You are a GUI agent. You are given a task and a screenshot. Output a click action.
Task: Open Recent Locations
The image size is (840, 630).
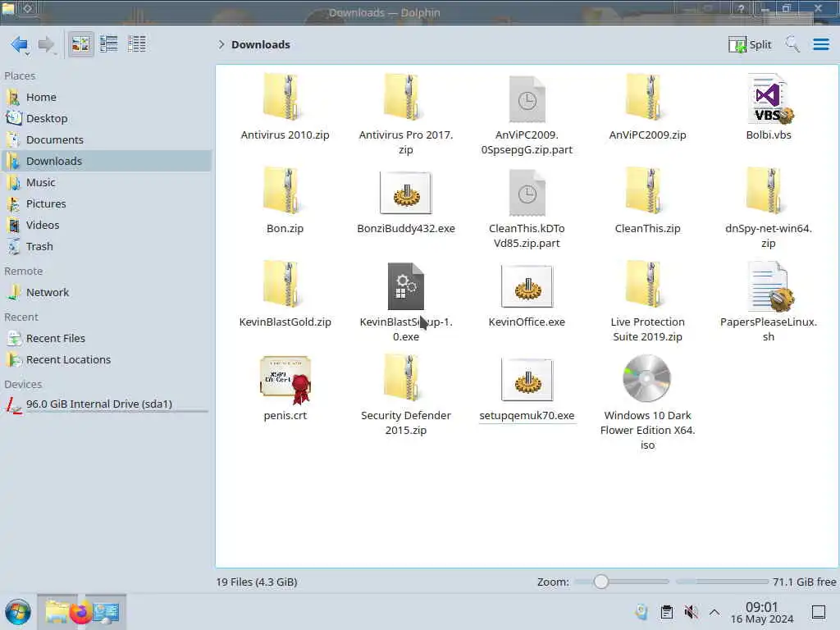click(107, 360)
